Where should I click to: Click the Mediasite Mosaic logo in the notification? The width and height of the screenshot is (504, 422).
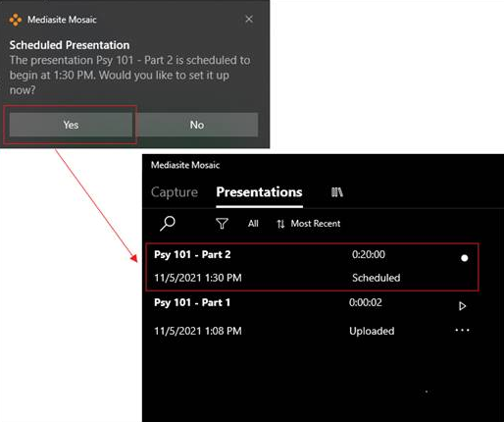(x=16, y=20)
